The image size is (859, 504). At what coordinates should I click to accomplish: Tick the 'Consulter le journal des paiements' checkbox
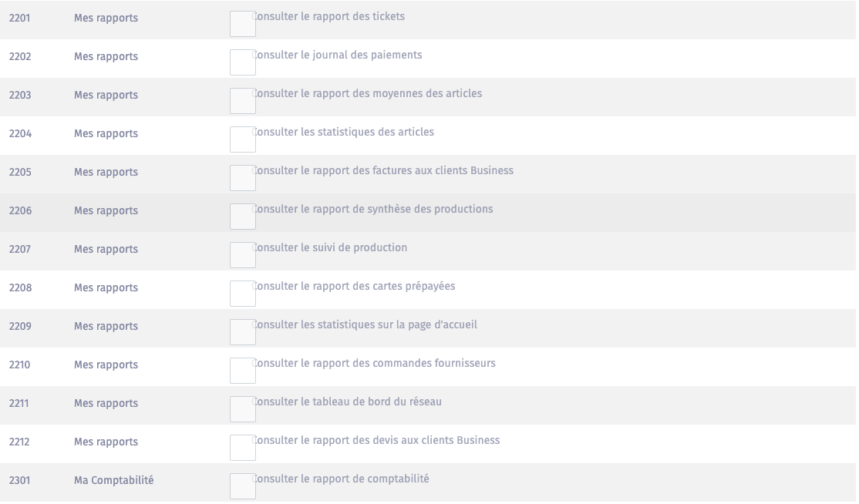point(243,62)
